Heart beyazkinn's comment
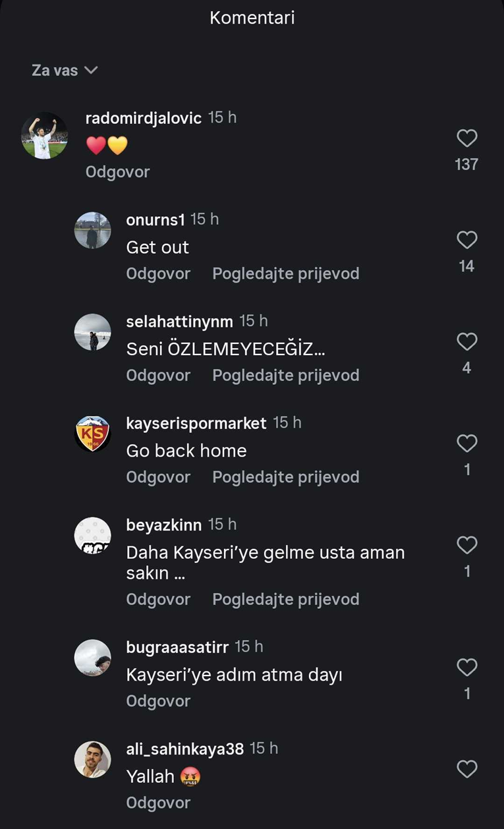This screenshot has width=504, height=829. (x=466, y=545)
